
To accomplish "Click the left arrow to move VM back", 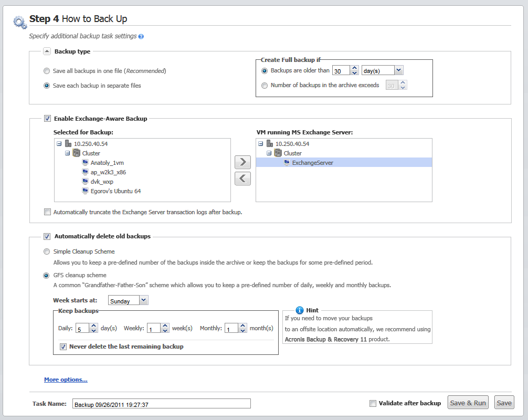I will pyautogui.click(x=242, y=178).
